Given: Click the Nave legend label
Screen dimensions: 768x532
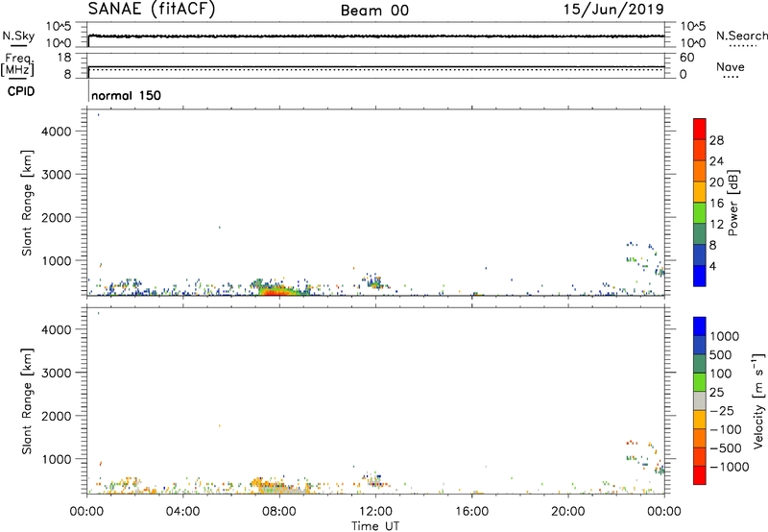Looking at the screenshot, I should click(x=730, y=66).
